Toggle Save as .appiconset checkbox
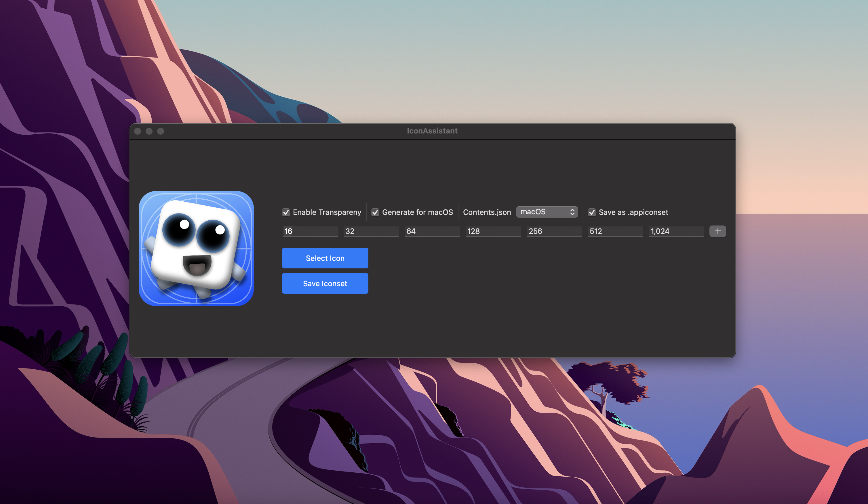The width and height of the screenshot is (868, 504). (x=592, y=212)
